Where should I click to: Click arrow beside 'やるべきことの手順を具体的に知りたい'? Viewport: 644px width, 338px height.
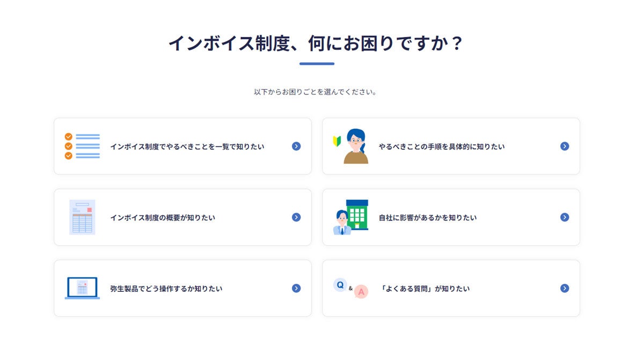(565, 146)
